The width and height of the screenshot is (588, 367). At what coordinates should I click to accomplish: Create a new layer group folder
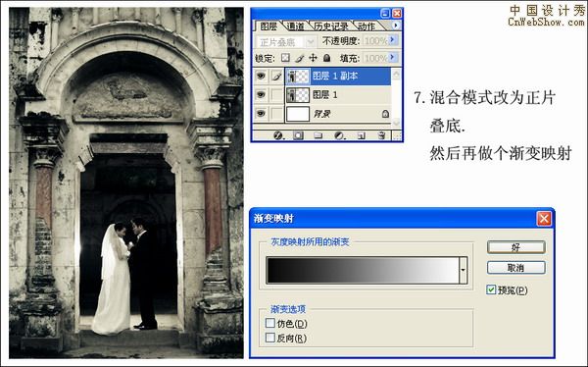pos(318,135)
